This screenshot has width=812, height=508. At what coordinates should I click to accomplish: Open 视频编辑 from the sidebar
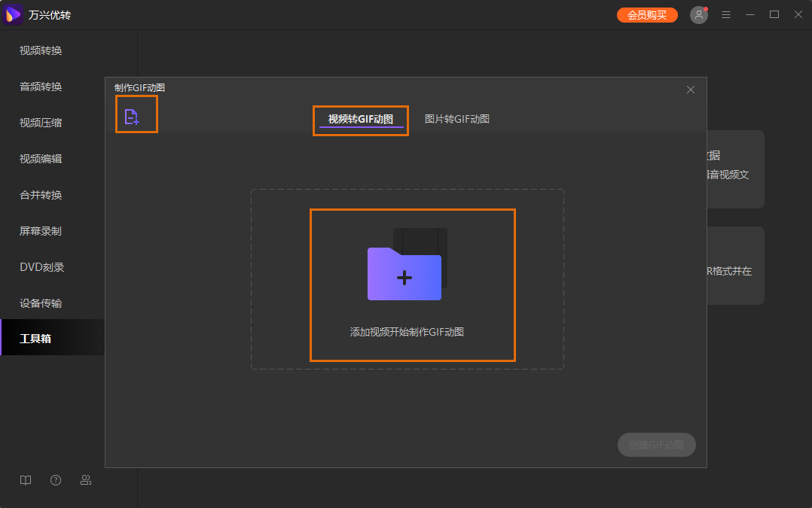click(x=42, y=159)
